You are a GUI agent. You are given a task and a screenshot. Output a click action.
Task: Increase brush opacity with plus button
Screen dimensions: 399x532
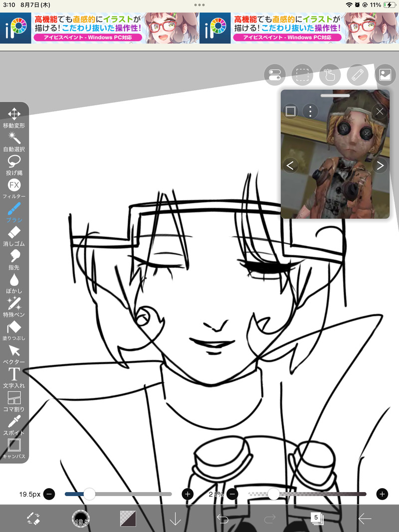click(x=382, y=494)
